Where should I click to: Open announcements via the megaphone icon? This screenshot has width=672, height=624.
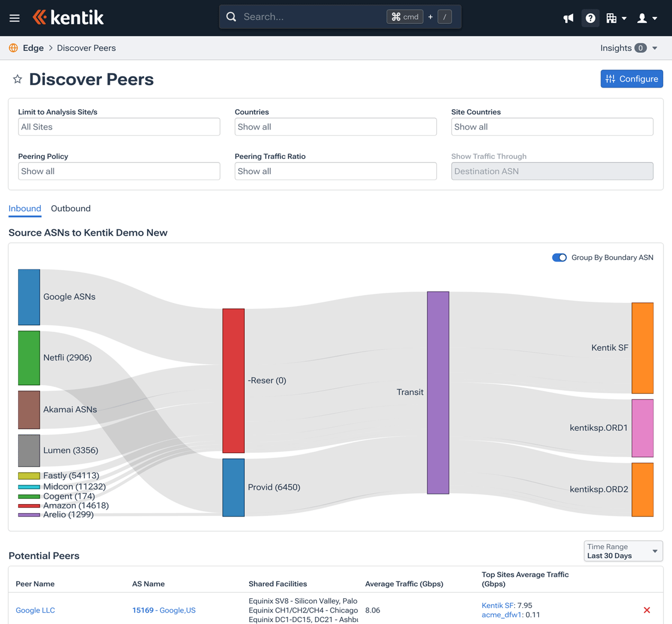(568, 18)
